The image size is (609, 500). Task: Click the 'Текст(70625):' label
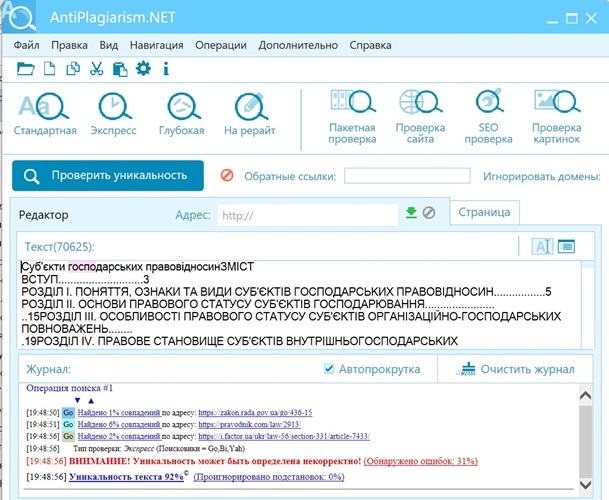[x=60, y=247]
